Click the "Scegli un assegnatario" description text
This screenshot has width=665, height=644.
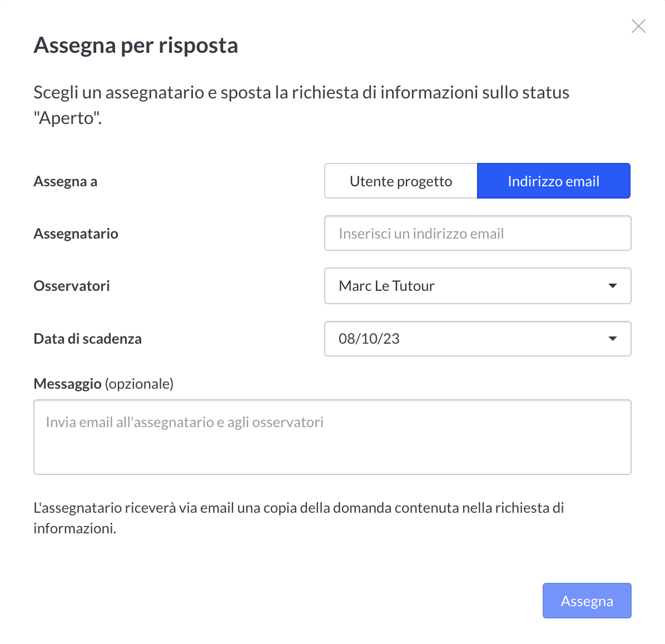301,92
